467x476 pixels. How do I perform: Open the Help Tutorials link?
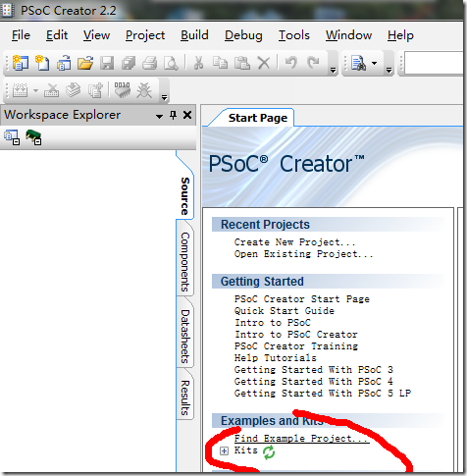click(x=276, y=358)
